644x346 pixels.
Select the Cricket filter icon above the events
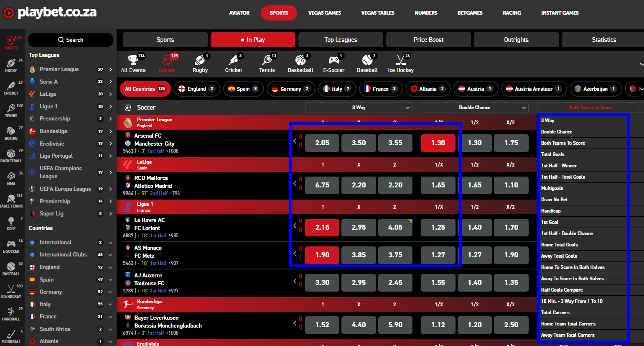point(233,62)
